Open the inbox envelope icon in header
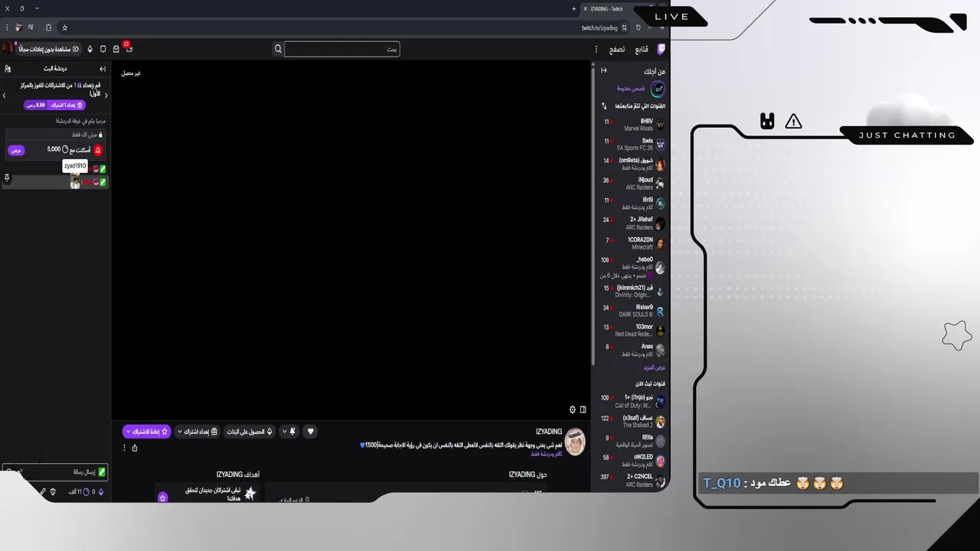 click(x=116, y=49)
